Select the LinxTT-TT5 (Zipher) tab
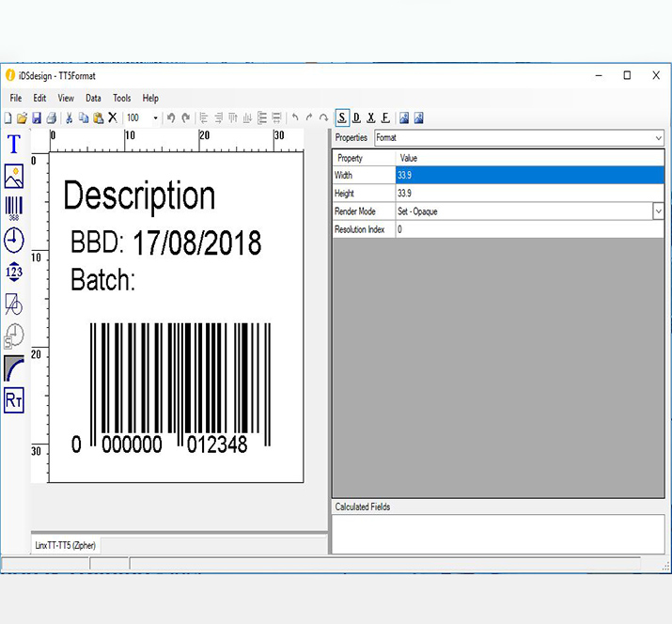The height and width of the screenshot is (624, 672). pos(66,546)
